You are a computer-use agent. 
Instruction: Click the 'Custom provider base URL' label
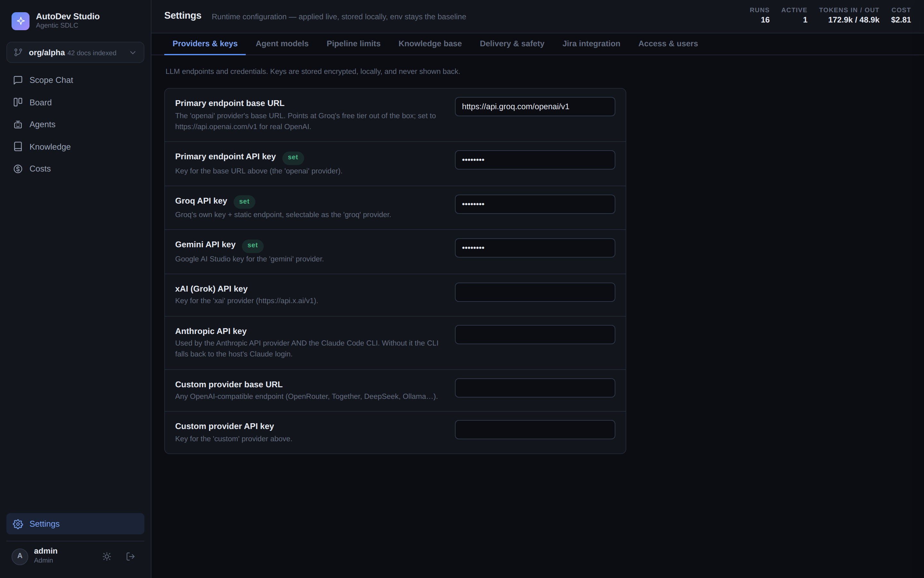tap(229, 385)
